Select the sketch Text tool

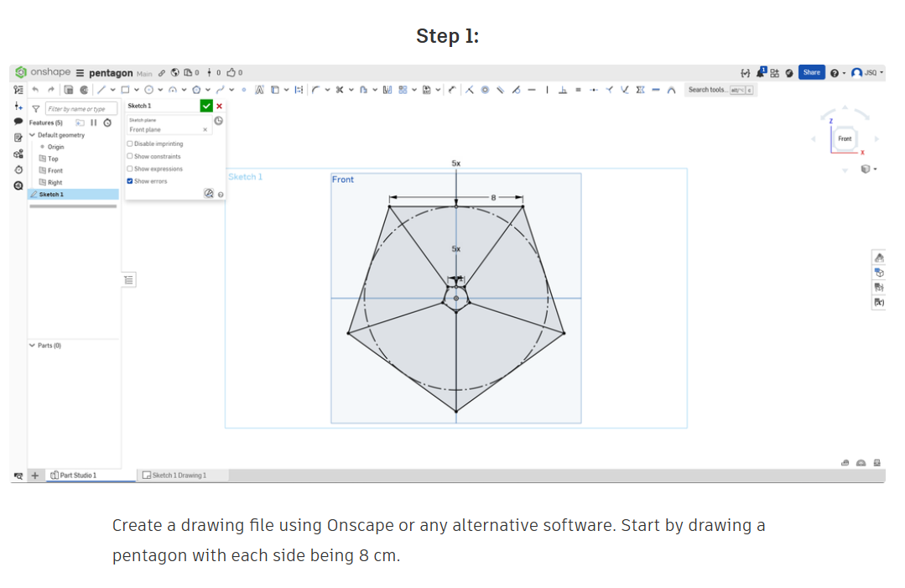[x=260, y=90]
